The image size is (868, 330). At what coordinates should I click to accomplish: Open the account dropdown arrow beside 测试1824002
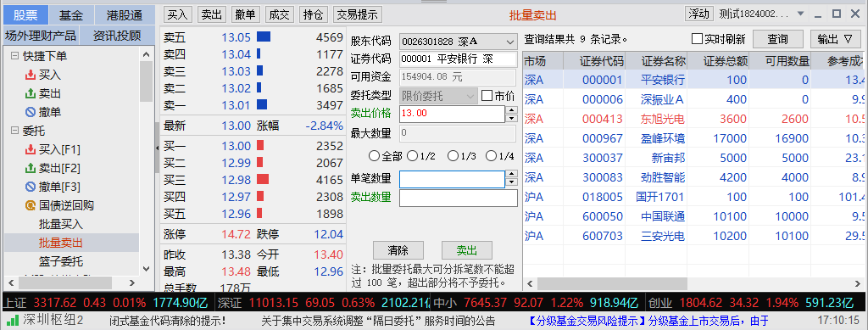point(800,14)
